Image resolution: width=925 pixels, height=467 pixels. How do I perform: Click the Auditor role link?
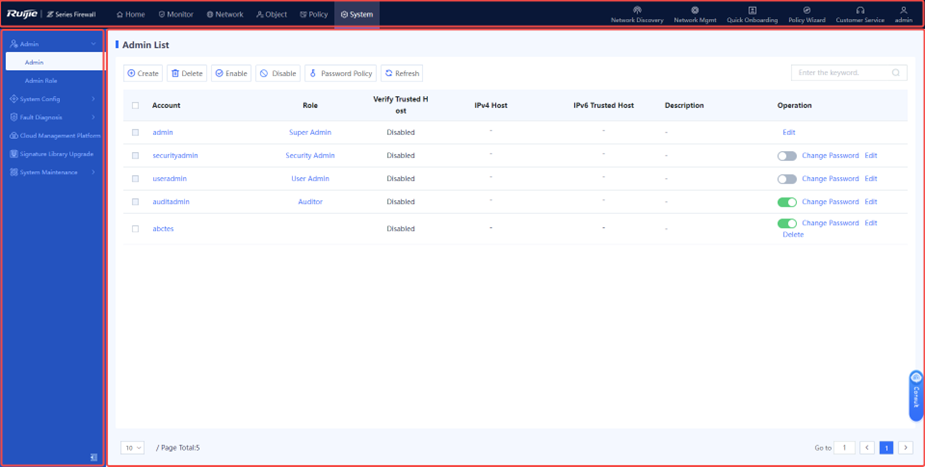pos(310,202)
